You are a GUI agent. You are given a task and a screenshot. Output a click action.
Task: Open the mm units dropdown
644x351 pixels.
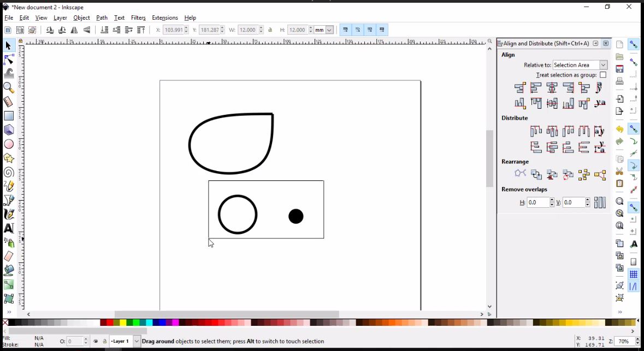(323, 30)
